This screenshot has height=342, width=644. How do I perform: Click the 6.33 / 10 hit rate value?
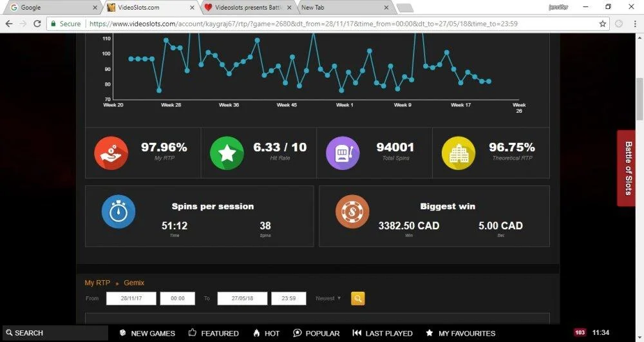click(x=279, y=147)
